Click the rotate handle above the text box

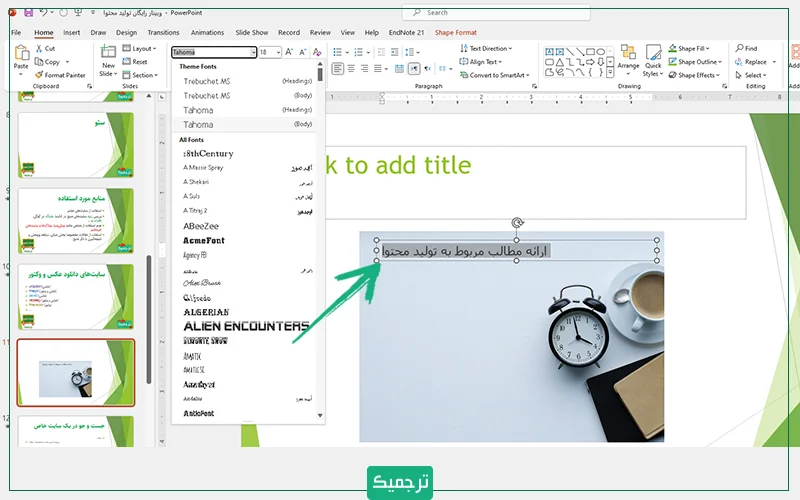pyautogui.click(x=517, y=222)
